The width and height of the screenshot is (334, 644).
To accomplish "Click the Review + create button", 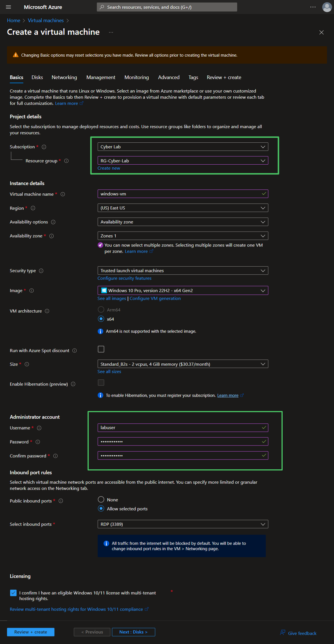I will [31, 632].
